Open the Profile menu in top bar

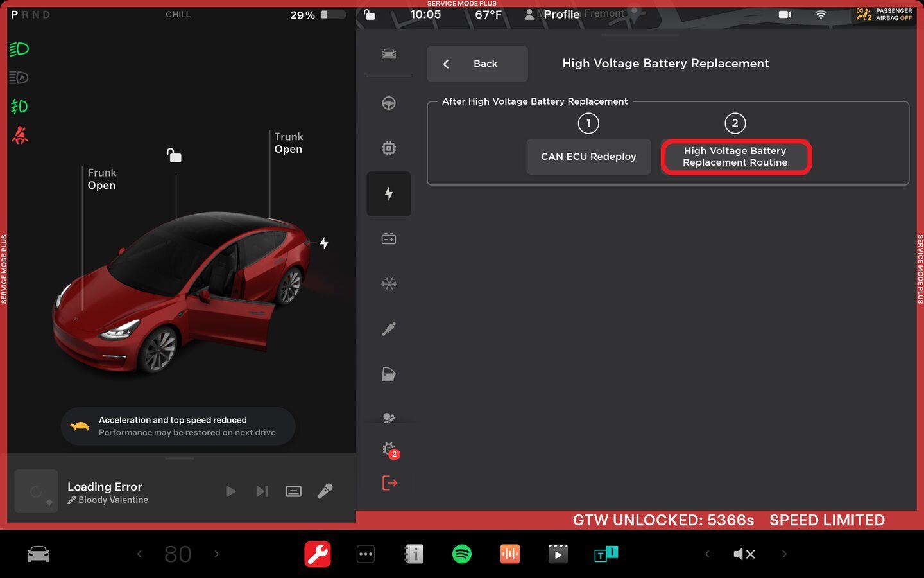(553, 14)
